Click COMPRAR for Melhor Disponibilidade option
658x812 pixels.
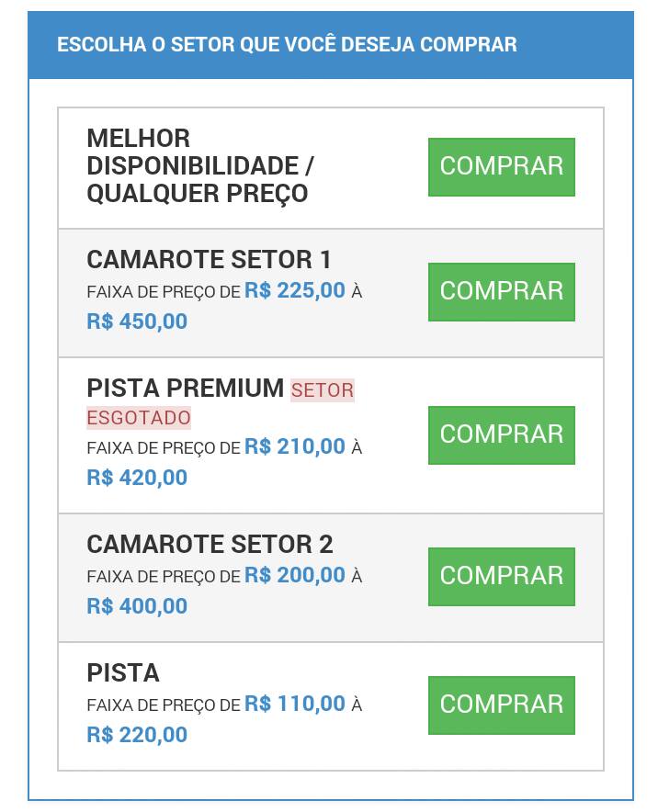(501, 167)
